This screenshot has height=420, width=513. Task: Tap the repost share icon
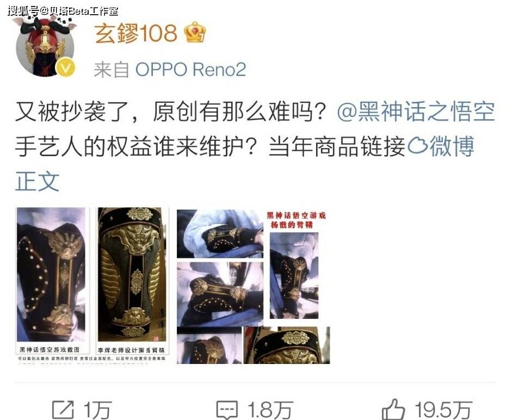[63, 410]
